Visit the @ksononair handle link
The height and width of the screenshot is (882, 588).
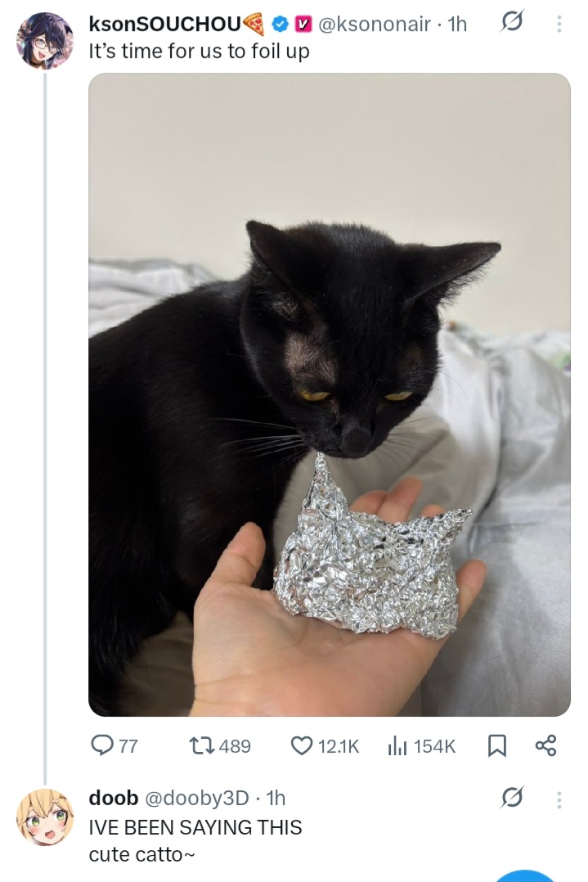(x=375, y=24)
